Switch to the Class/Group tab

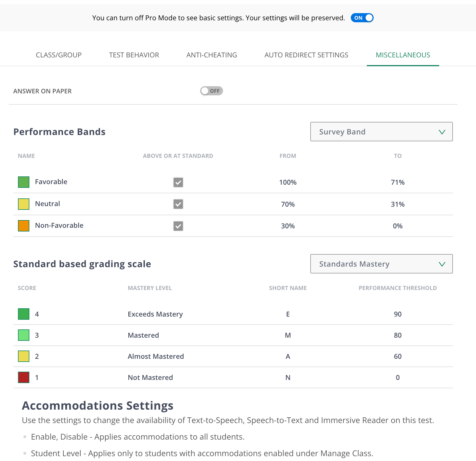point(59,55)
